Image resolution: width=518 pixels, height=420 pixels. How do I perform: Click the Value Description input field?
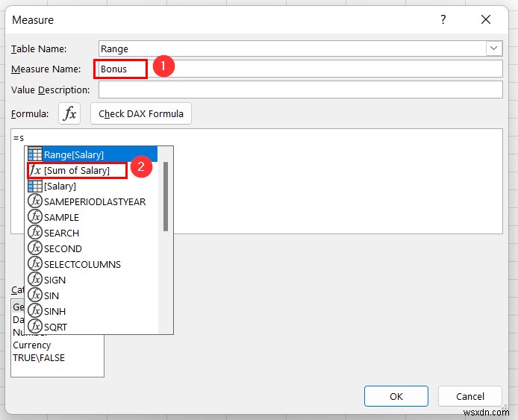pyautogui.click(x=300, y=90)
